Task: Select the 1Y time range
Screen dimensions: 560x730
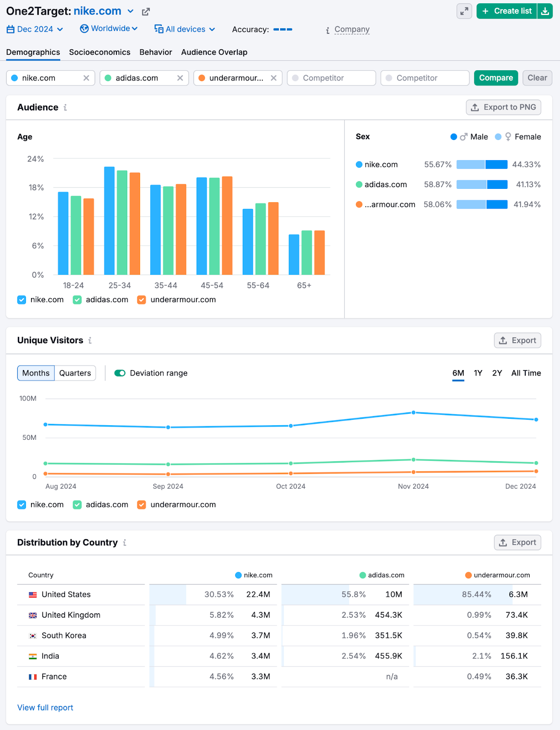Action: (478, 373)
